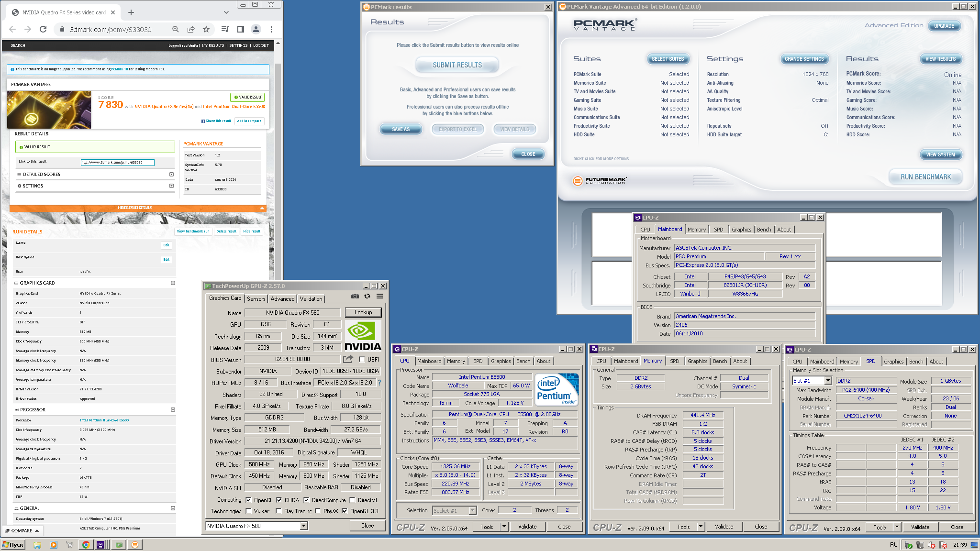This screenshot has width=980, height=551.
Task: Click Lookup button in GPU-Z
Action: 363,312
